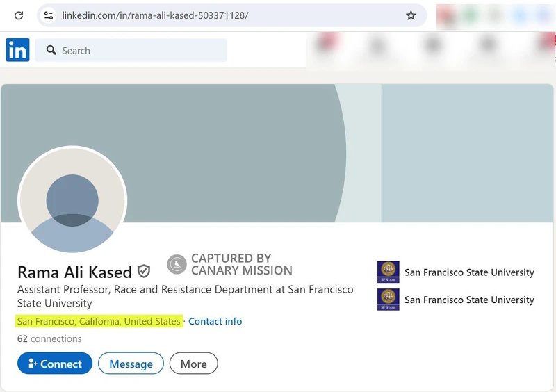Viewport: 556px width, 392px height.
Task: Click the Assistant Professor headline text
Action: [x=186, y=296]
